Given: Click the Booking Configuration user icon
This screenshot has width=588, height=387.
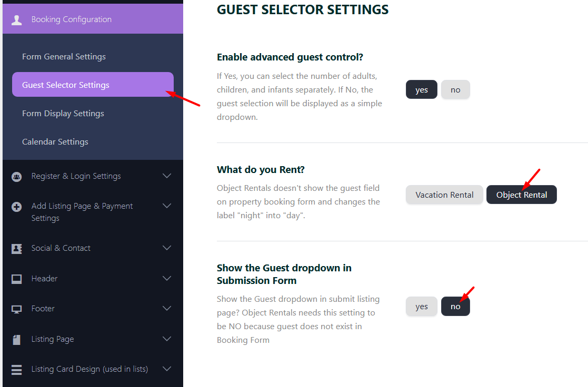Looking at the screenshot, I should pos(17,20).
